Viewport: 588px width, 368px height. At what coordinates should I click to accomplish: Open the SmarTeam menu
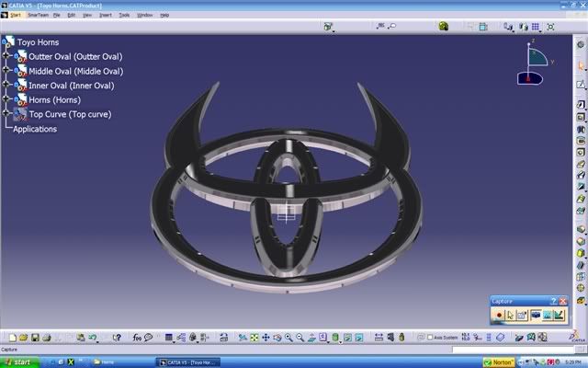tap(38, 15)
